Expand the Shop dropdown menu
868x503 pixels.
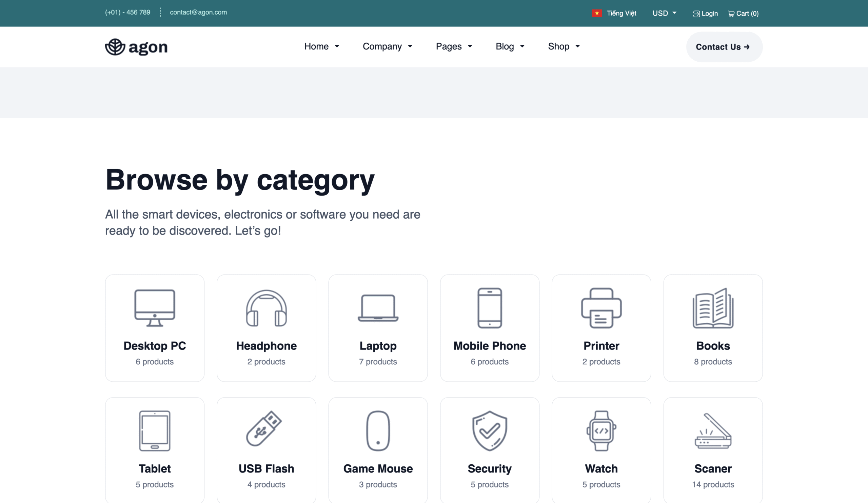pos(564,46)
